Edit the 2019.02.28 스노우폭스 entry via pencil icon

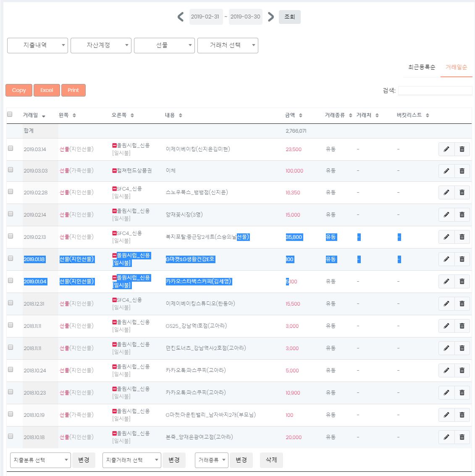pos(446,192)
